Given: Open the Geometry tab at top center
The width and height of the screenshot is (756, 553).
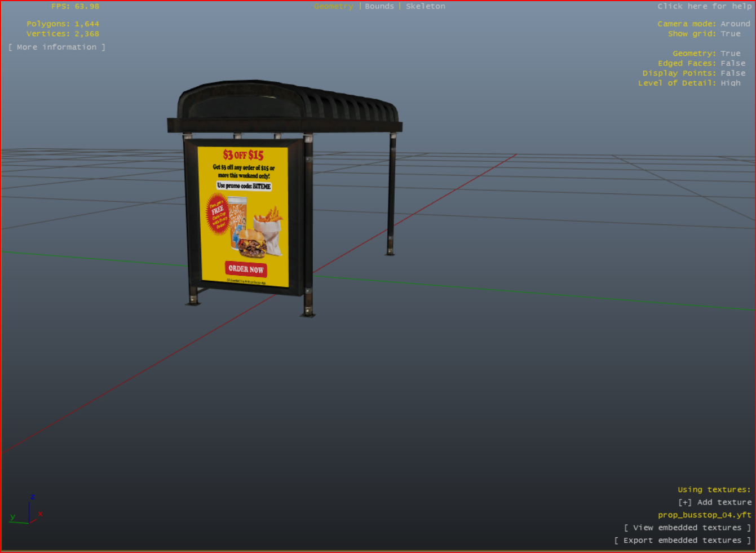Looking at the screenshot, I should (x=334, y=6).
